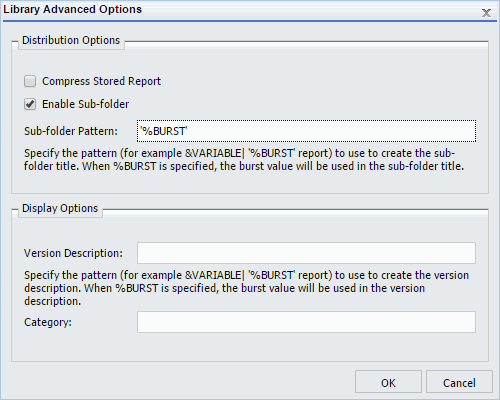Uncheck the Enable Sub-folder checkbox

[30, 104]
